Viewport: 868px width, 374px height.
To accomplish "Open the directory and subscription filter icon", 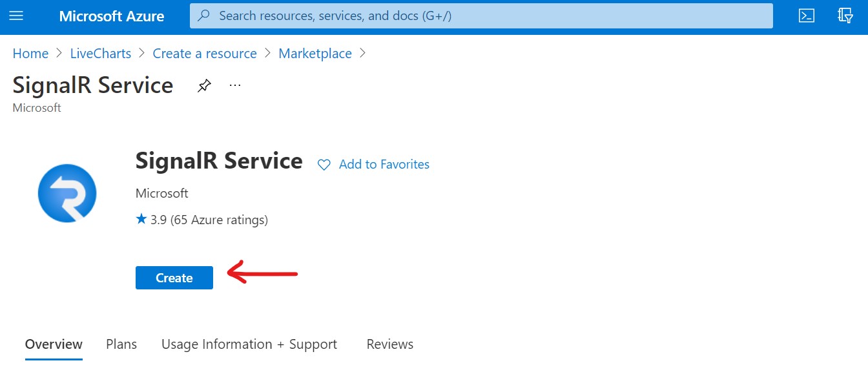I will [845, 16].
